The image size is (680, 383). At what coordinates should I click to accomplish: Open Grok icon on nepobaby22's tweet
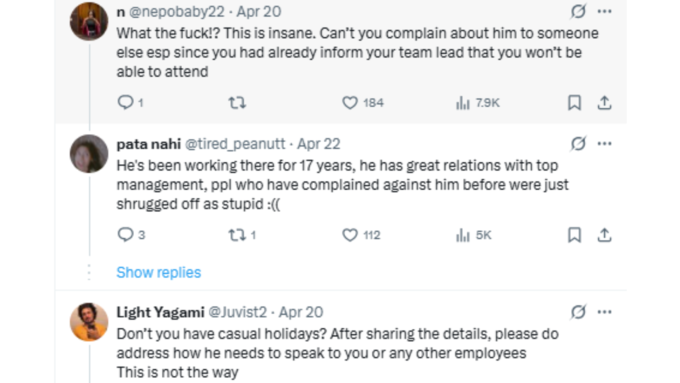(578, 11)
